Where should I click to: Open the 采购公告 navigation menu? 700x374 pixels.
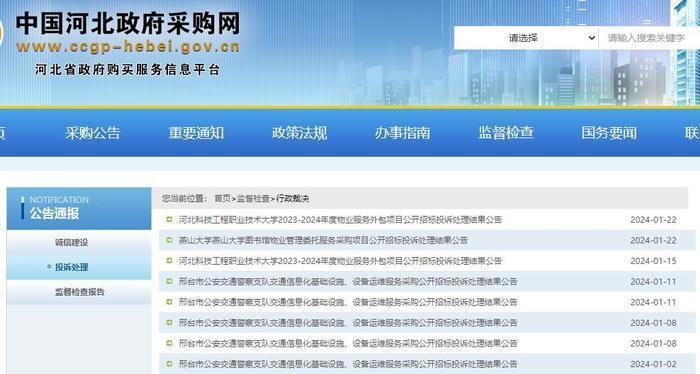point(93,133)
